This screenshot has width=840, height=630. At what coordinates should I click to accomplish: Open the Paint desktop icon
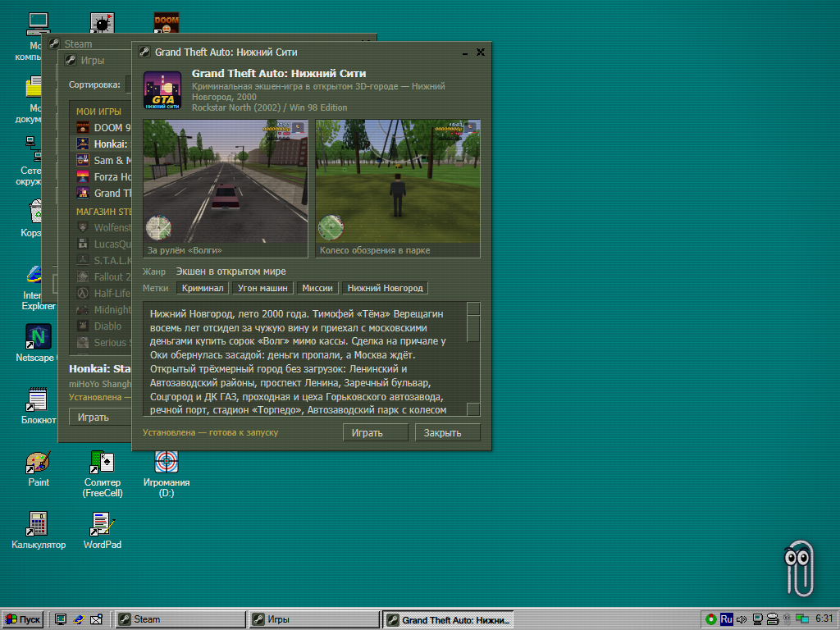[x=38, y=468]
